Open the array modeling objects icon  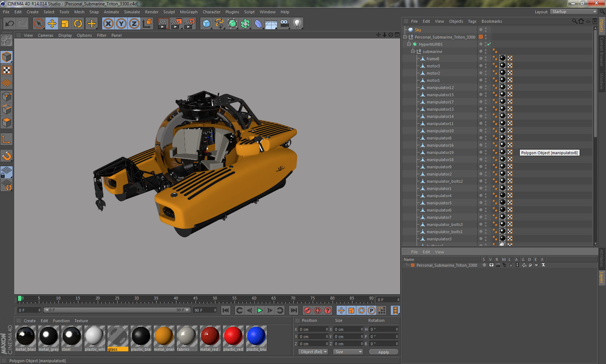click(245, 24)
